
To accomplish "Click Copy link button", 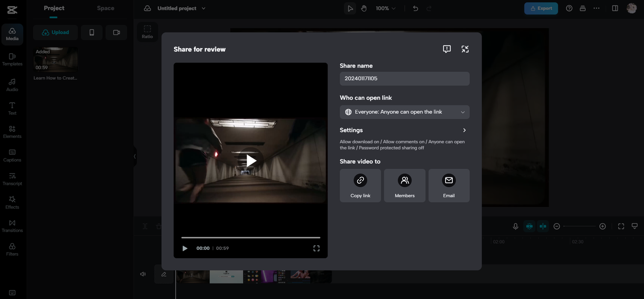I will pyautogui.click(x=360, y=186).
